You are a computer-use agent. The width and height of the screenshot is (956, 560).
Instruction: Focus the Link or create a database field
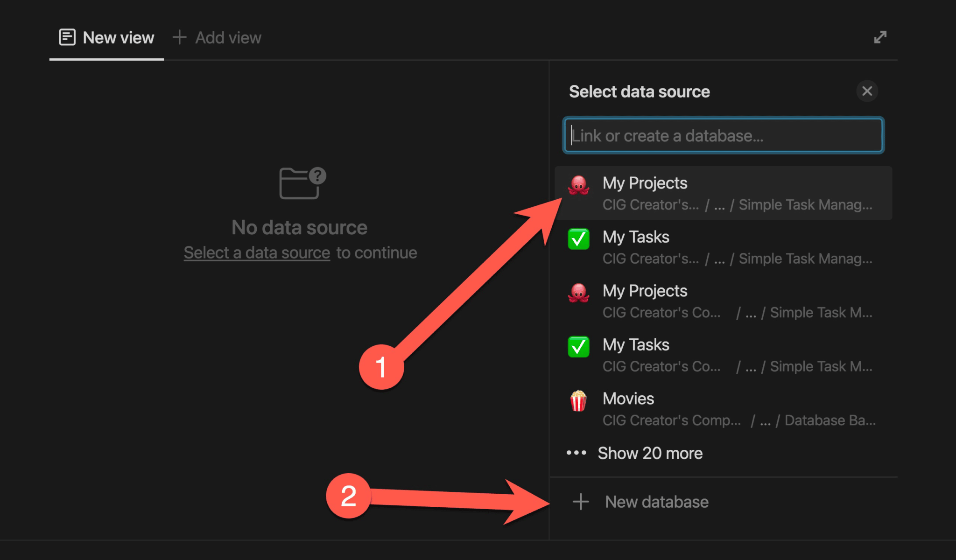tap(724, 135)
